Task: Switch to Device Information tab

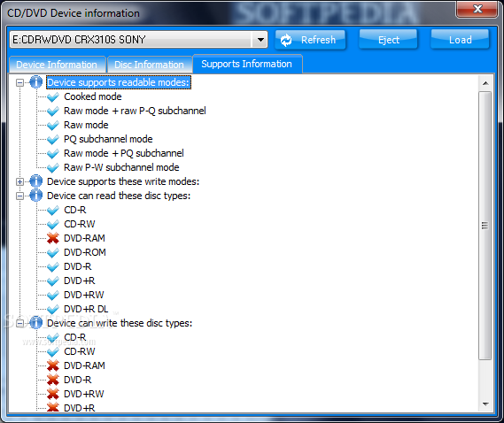Action: (x=57, y=65)
